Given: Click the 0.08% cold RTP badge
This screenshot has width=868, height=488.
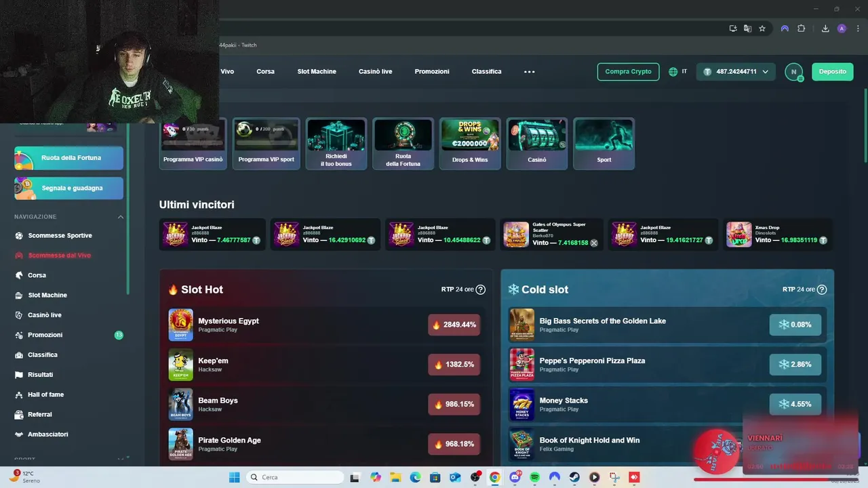Looking at the screenshot, I should [x=795, y=325].
